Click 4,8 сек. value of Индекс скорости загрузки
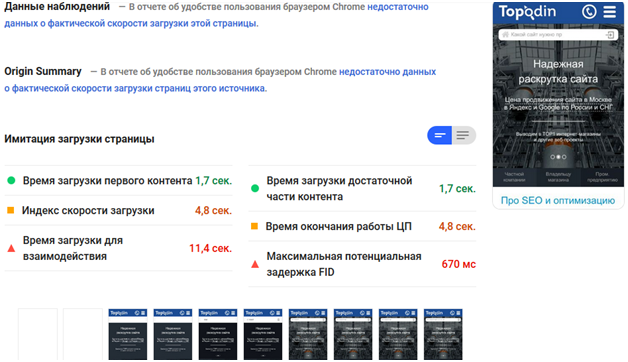The height and width of the screenshot is (362, 628). click(213, 210)
